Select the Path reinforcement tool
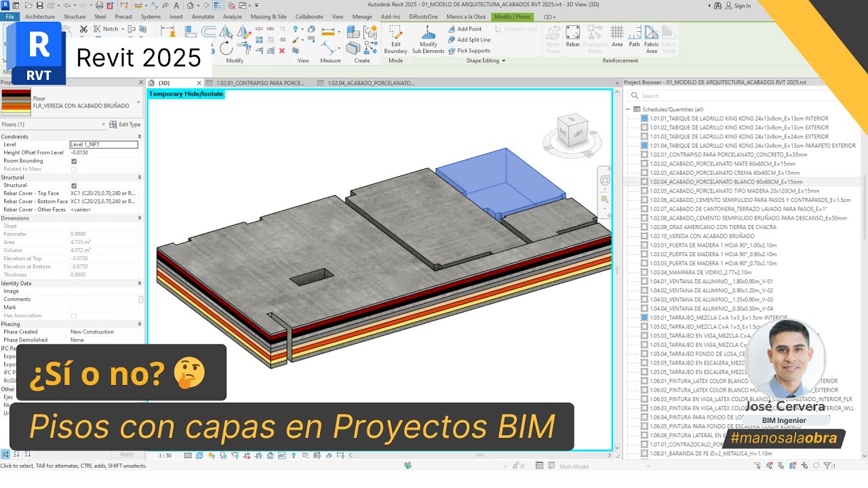This screenshot has width=868, height=488. point(634,37)
